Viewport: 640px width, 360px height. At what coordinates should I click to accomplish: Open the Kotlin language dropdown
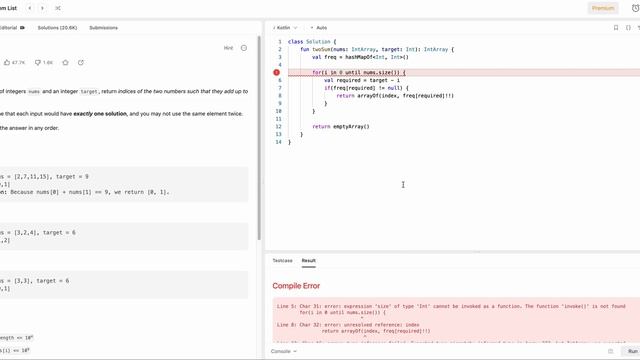point(285,28)
